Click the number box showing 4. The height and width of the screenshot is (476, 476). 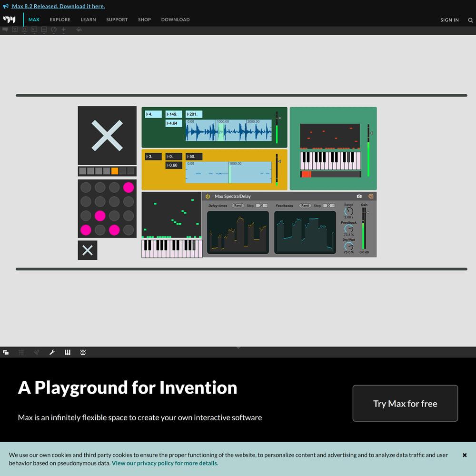(x=153, y=114)
